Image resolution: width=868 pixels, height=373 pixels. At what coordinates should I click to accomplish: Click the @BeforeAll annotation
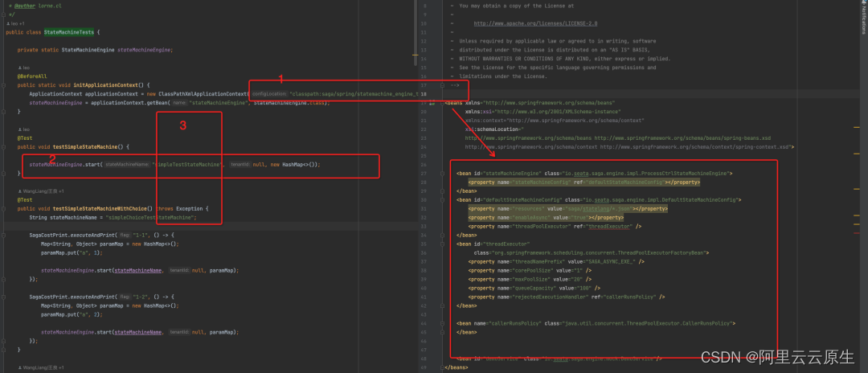tap(31, 76)
